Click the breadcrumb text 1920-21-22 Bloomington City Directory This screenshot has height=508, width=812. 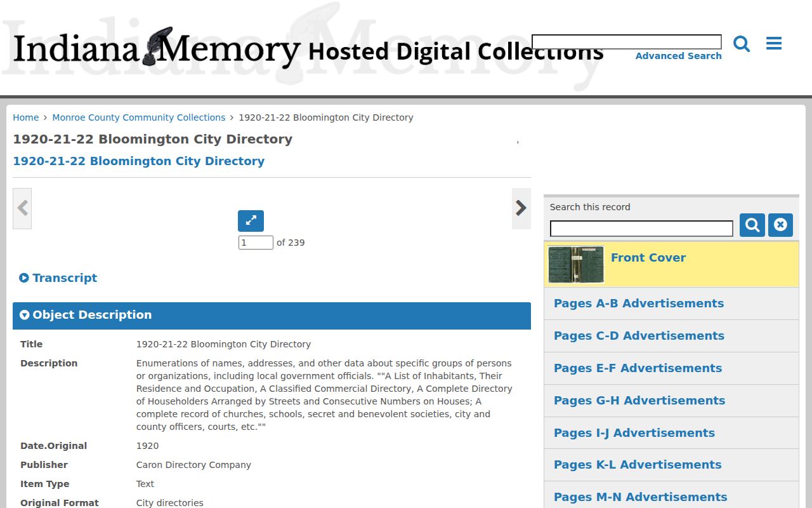click(x=326, y=117)
